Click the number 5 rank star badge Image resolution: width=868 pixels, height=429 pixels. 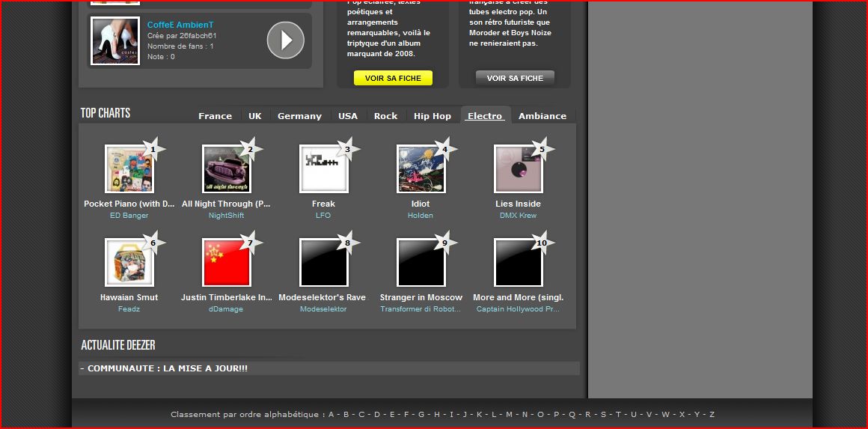pyautogui.click(x=542, y=149)
